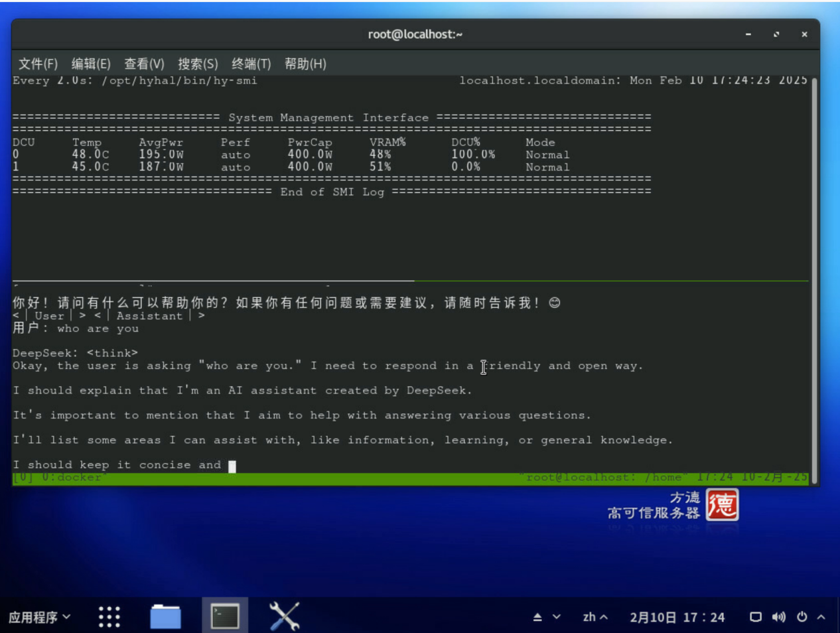Click the "DeepSeek: <think>" line
Image resolution: width=840 pixels, height=633 pixels.
tap(75, 354)
